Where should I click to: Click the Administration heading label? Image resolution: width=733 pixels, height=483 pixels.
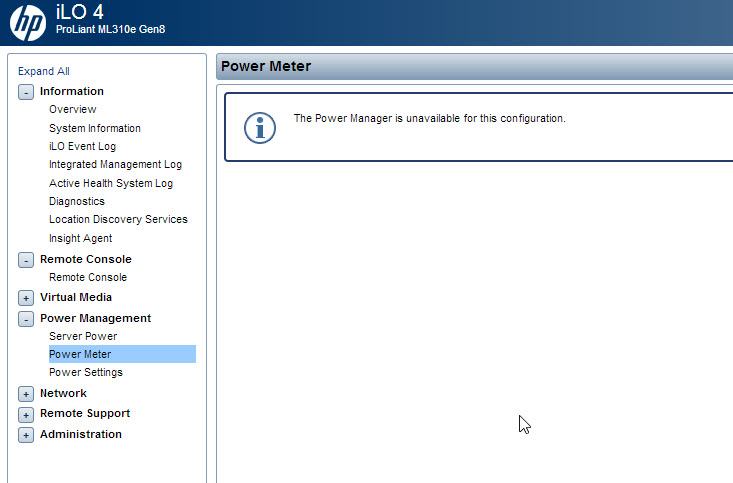point(81,434)
